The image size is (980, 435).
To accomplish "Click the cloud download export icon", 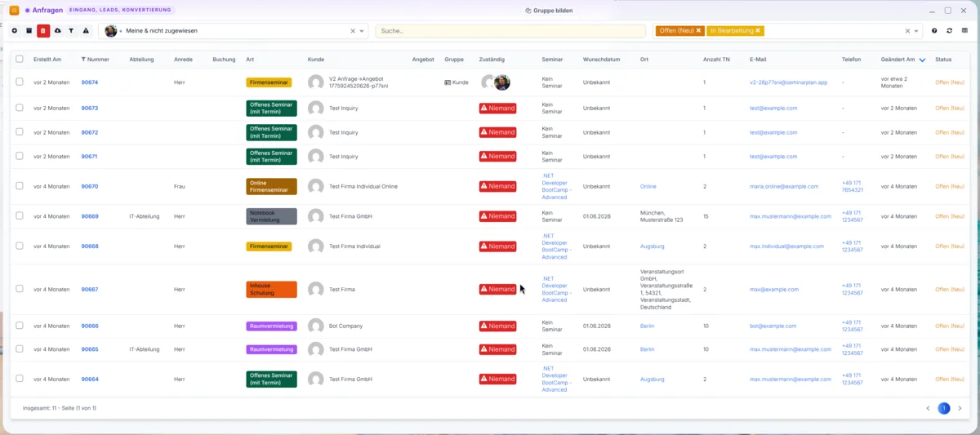I will tap(57, 31).
